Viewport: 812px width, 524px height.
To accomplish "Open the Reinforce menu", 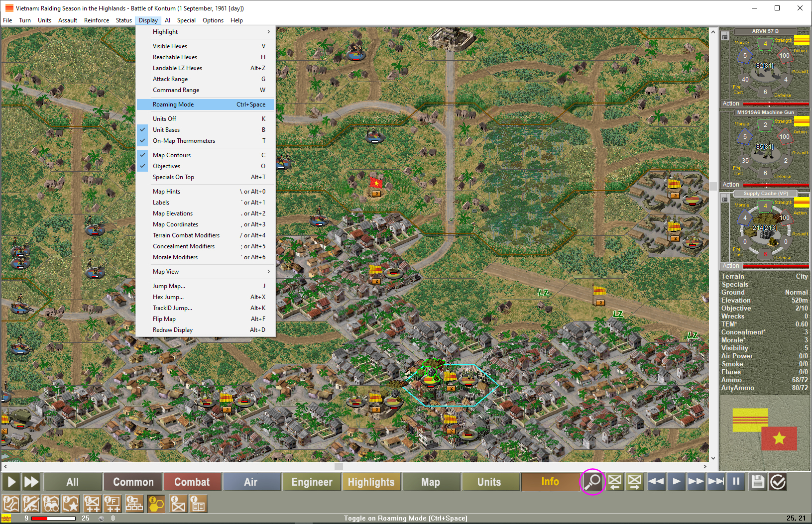I will [97, 20].
